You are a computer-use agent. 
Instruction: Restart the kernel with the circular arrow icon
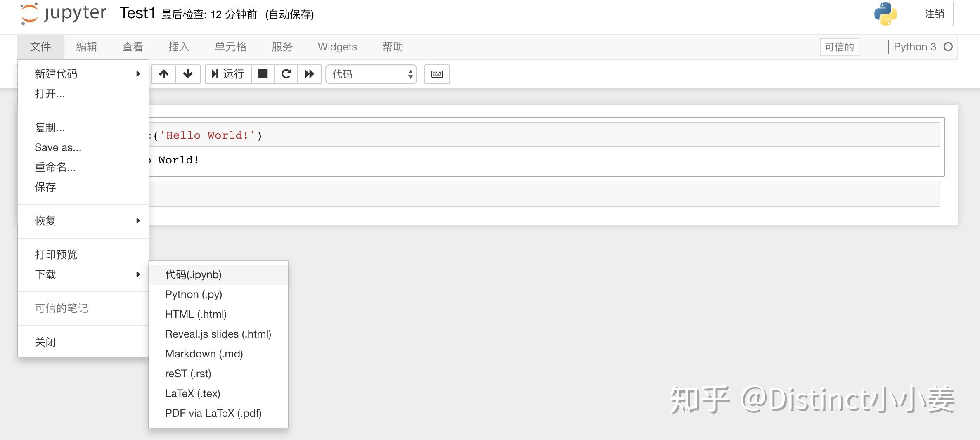coord(286,74)
